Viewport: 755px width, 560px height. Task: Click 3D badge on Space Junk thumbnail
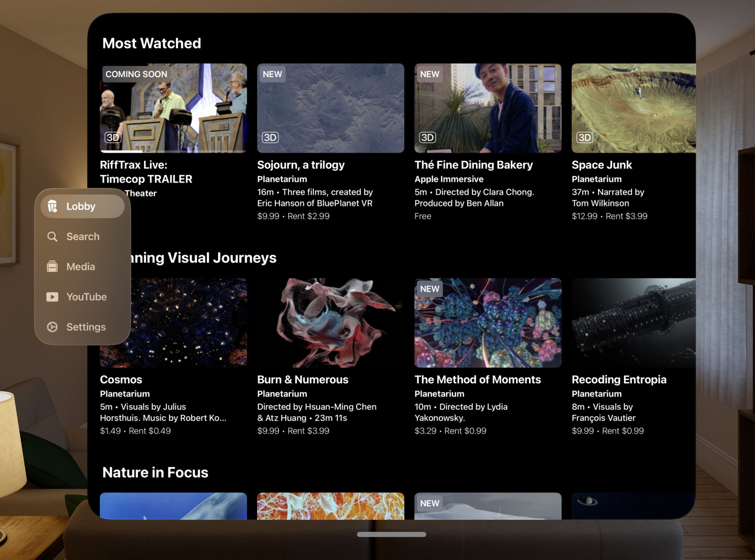click(585, 137)
